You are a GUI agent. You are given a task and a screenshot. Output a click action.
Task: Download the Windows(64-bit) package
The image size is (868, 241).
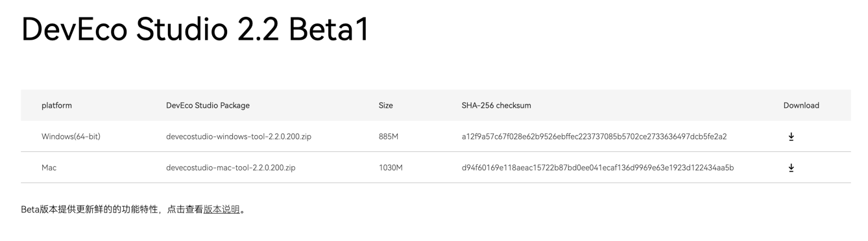point(791,136)
